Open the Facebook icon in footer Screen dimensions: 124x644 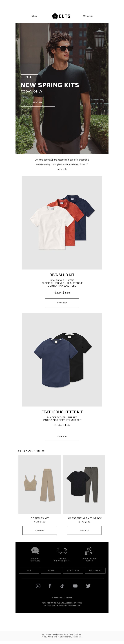coord(50,586)
